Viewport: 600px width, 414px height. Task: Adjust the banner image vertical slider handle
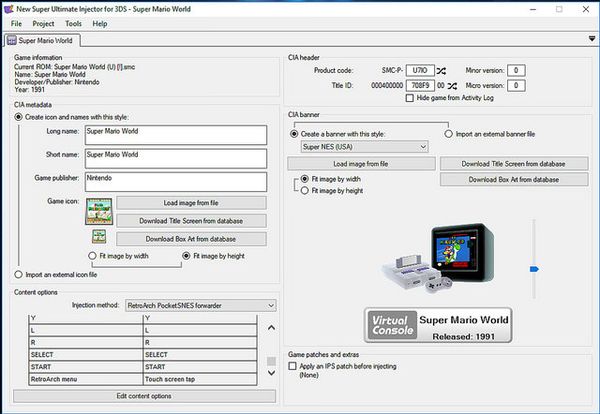tap(534, 269)
